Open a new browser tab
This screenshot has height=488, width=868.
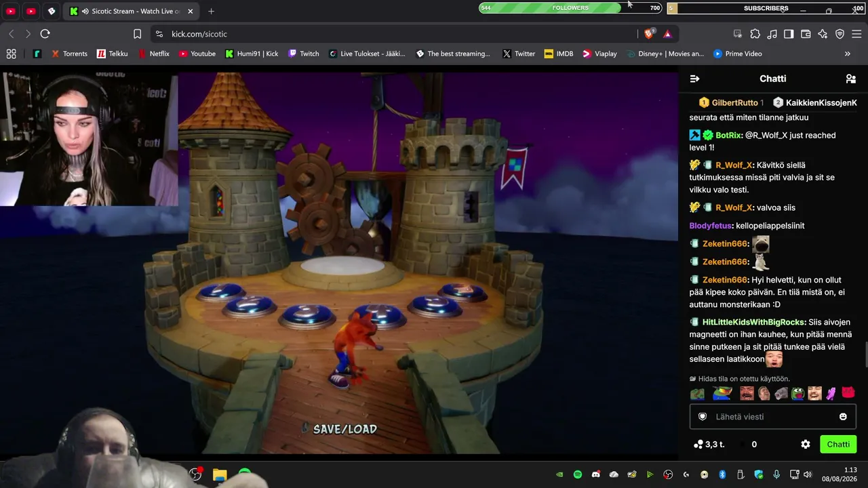pos(211,12)
